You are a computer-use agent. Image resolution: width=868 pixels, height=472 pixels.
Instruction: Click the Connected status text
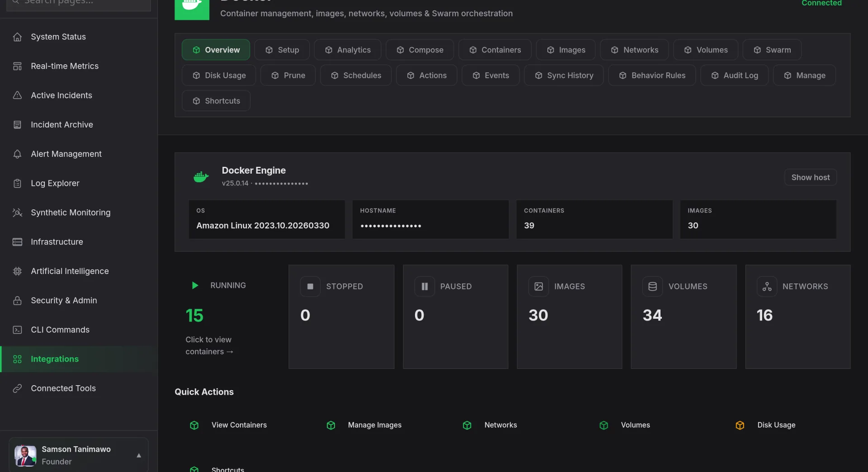click(821, 3)
